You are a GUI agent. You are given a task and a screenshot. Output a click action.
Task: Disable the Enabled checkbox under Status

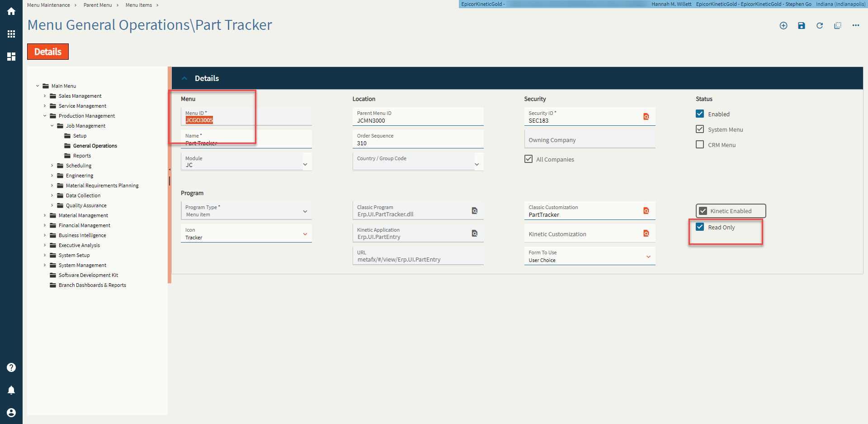[700, 114]
